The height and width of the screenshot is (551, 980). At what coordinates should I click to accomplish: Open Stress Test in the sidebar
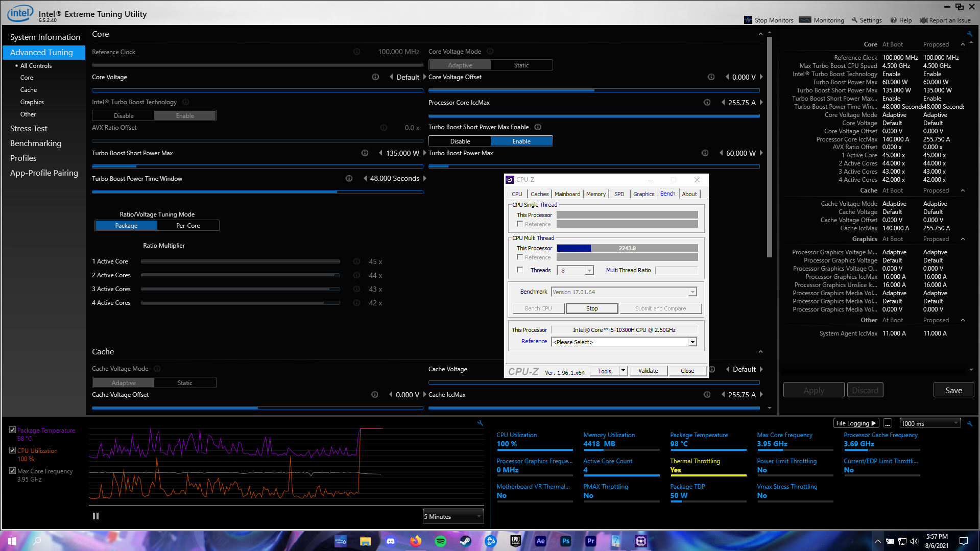tap(29, 129)
